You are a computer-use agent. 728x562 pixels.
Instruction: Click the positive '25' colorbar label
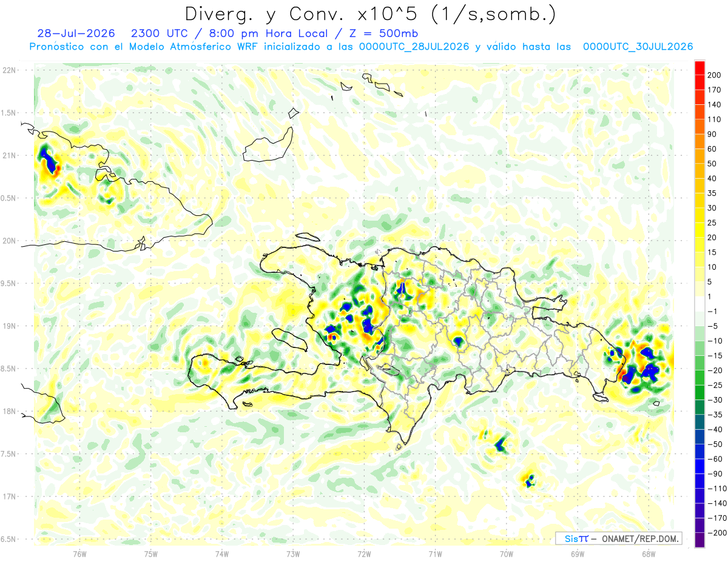tap(712, 222)
